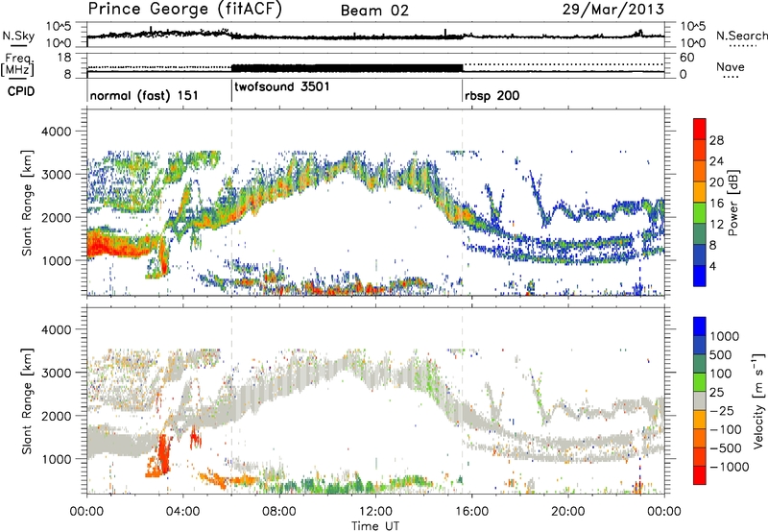Click the '16' label on Power colorbar
The width and height of the screenshot is (768, 532).
(716, 204)
